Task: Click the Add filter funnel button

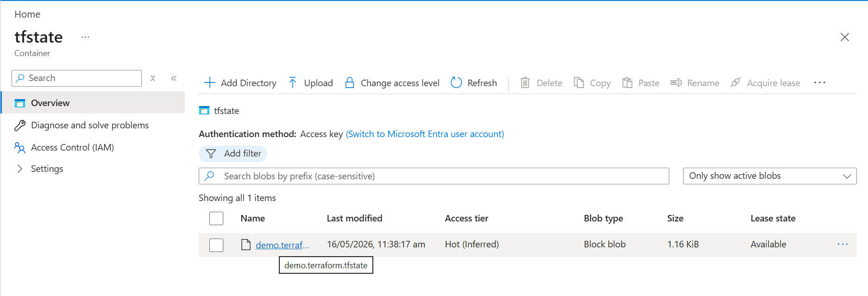Action: [233, 153]
